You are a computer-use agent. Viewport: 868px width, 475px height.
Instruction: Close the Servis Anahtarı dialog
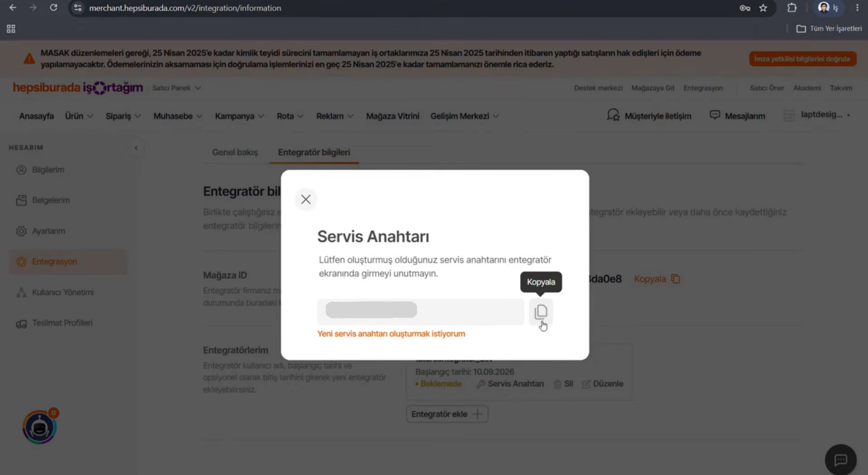tap(306, 199)
